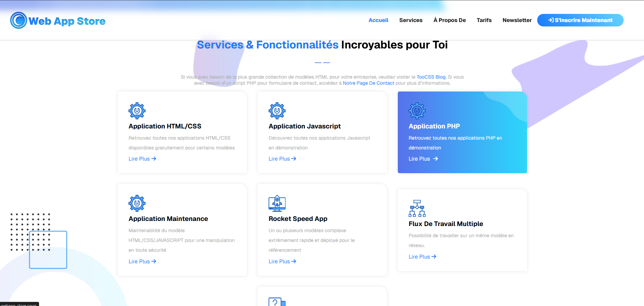Screen dimensions: 644x306
Task: Click the gear icon above Application HTML/CSS
Action: 137,111
